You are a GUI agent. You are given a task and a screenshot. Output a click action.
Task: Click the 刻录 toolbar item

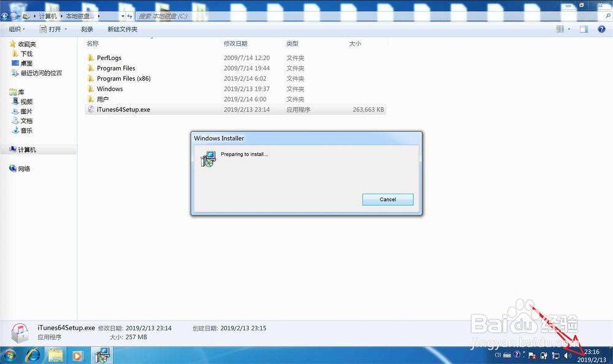(x=87, y=29)
